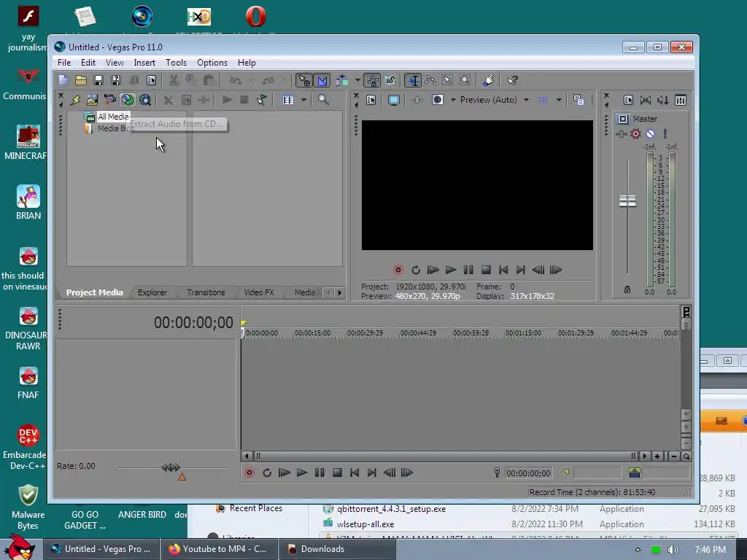Screen dimensions: 747x560
Task: Toggle Automatic Crossfades button
Action: pos(322,80)
